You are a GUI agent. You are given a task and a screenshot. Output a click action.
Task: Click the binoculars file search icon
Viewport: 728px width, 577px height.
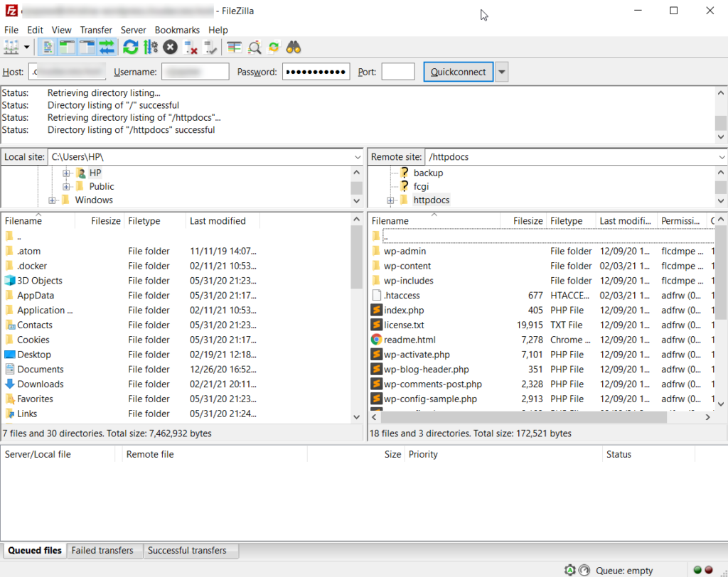click(x=294, y=48)
